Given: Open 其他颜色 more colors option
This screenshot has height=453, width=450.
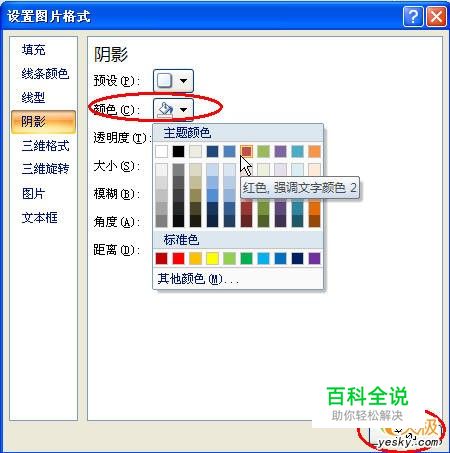Looking at the screenshot, I should pos(198,279).
